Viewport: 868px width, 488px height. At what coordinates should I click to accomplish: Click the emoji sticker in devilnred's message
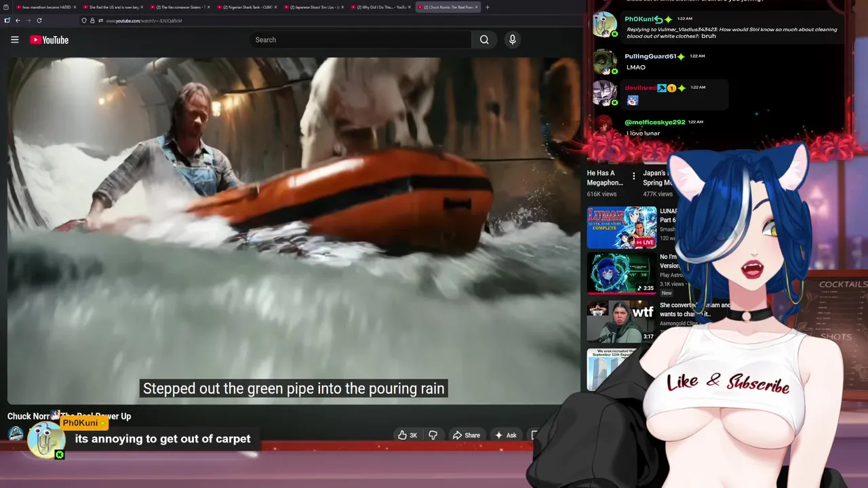click(633, 100)
